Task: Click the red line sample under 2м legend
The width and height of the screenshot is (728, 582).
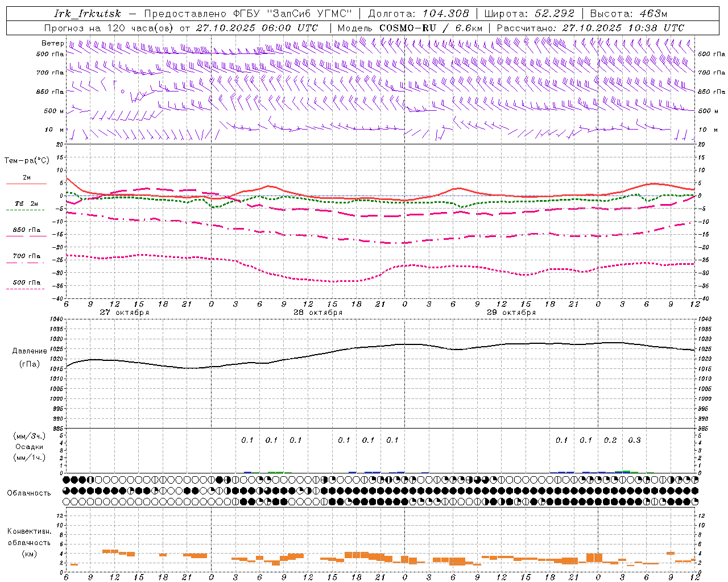Action: tap(26, 184)
